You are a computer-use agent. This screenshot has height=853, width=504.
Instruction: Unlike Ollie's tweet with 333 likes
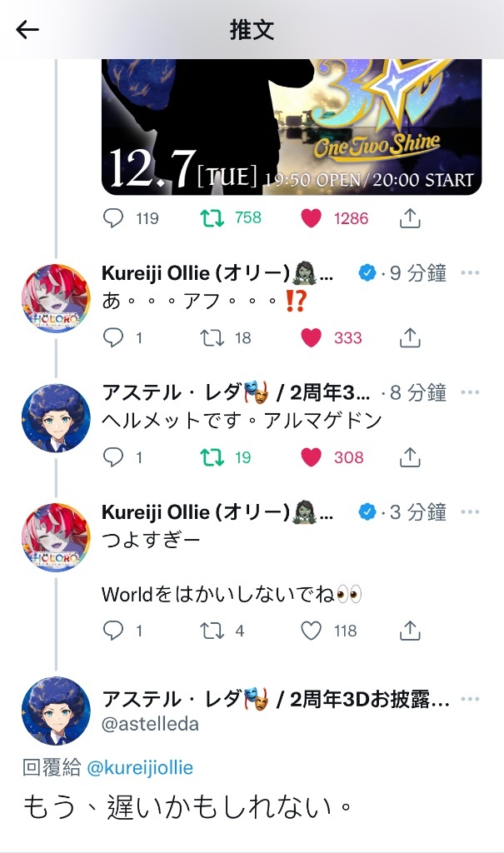coord(311,338)
